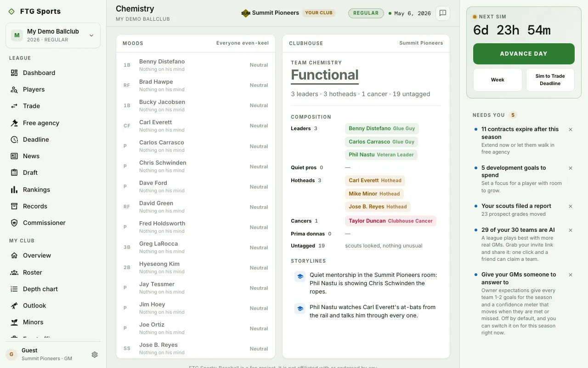
Task: Click the May 6, 2026 date
Action: (x=413, y=13)
